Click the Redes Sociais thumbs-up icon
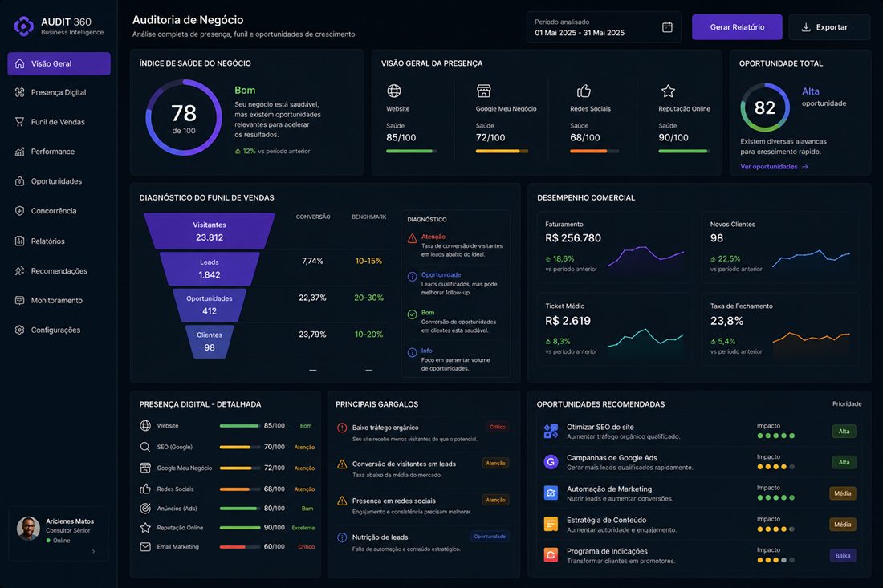The width and height of the screenshot is (883, 588). 584,91
